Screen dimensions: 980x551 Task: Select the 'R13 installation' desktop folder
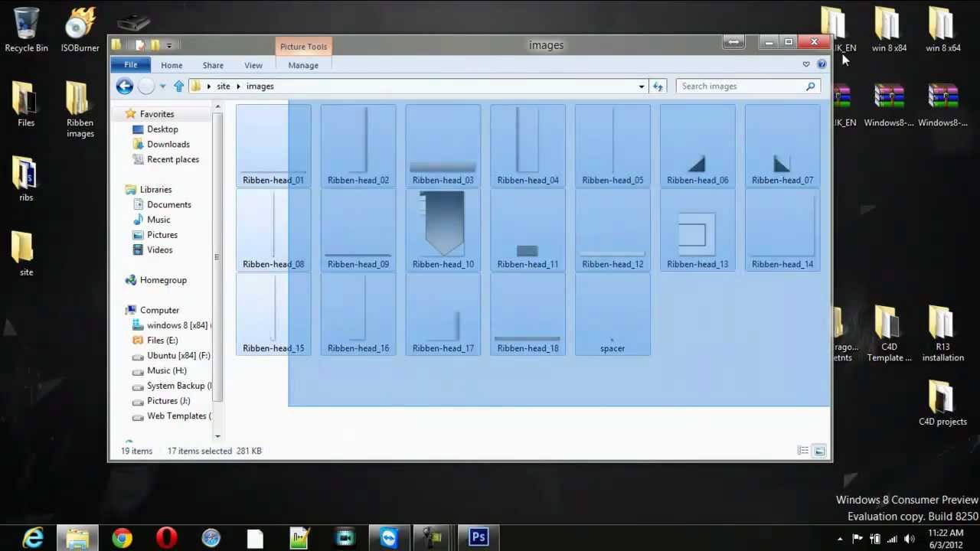942,334
